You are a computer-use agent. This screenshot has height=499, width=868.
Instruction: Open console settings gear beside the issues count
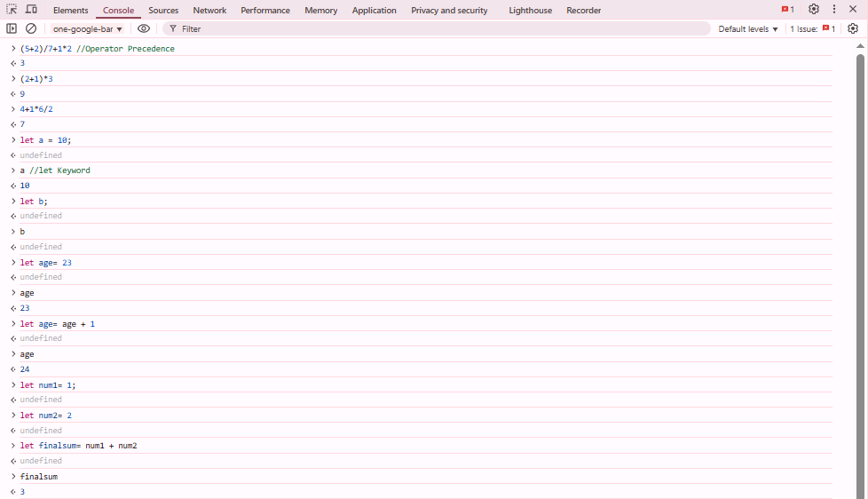(853, 28)
